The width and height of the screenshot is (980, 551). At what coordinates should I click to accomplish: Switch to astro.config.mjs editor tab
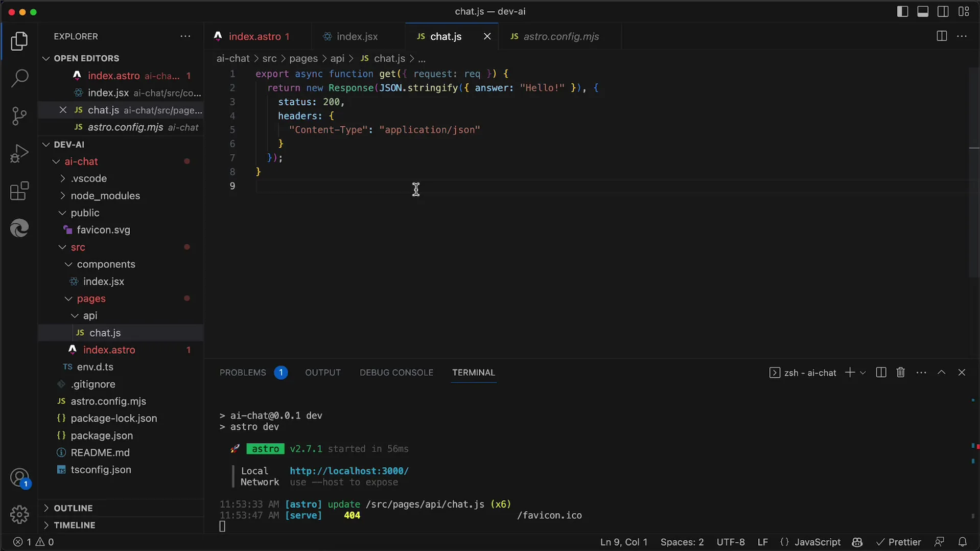[561, 36]
